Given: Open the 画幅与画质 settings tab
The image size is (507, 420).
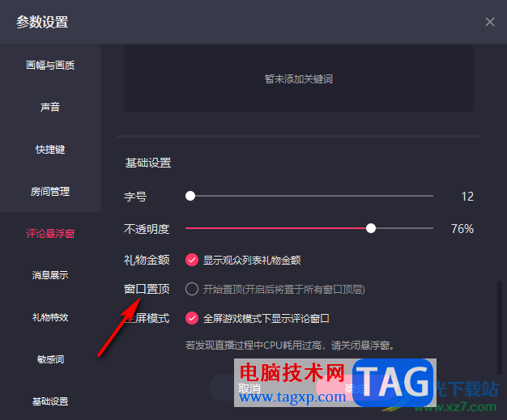Looking at the screenshot, I should pos(50,66).
